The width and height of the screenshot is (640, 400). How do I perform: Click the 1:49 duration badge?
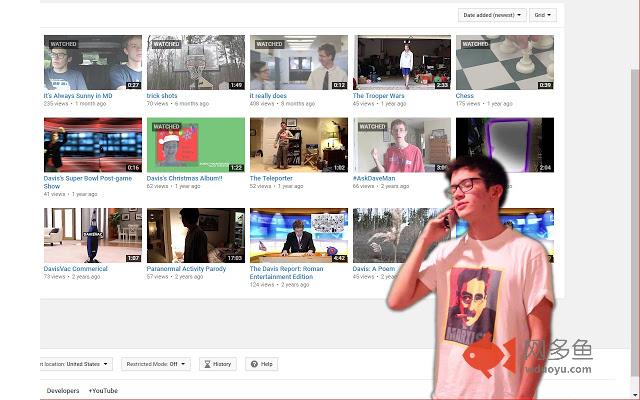click(x=236, y=85)
